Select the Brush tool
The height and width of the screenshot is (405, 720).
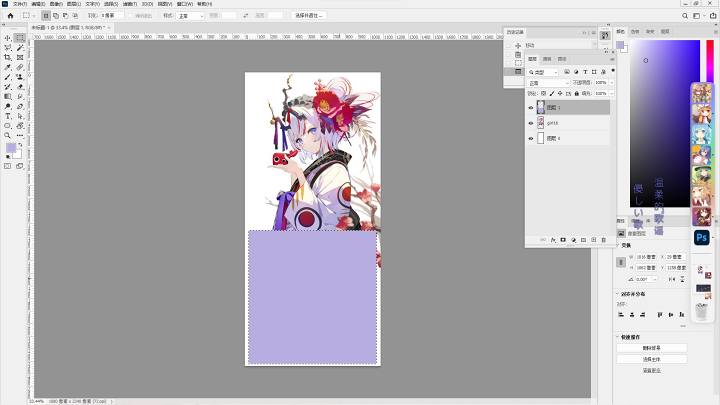click(x=8, y=77)
